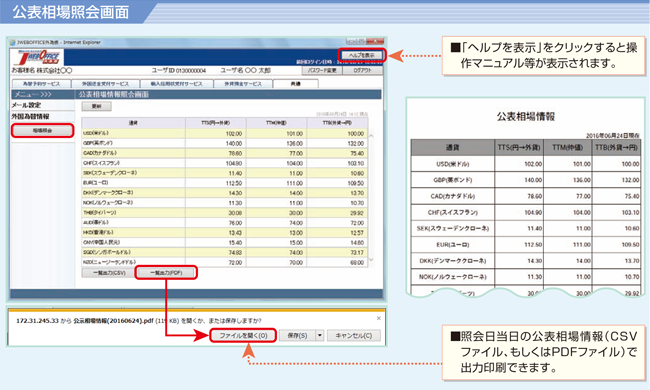
Task: Select the CAD(カナダドル) row in the web table
Action: tap(224, 153)
